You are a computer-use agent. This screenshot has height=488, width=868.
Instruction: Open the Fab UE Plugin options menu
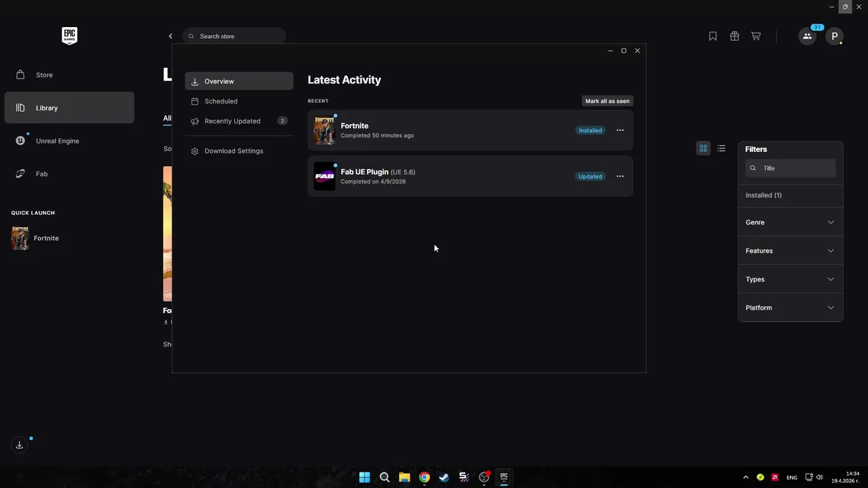620,176
